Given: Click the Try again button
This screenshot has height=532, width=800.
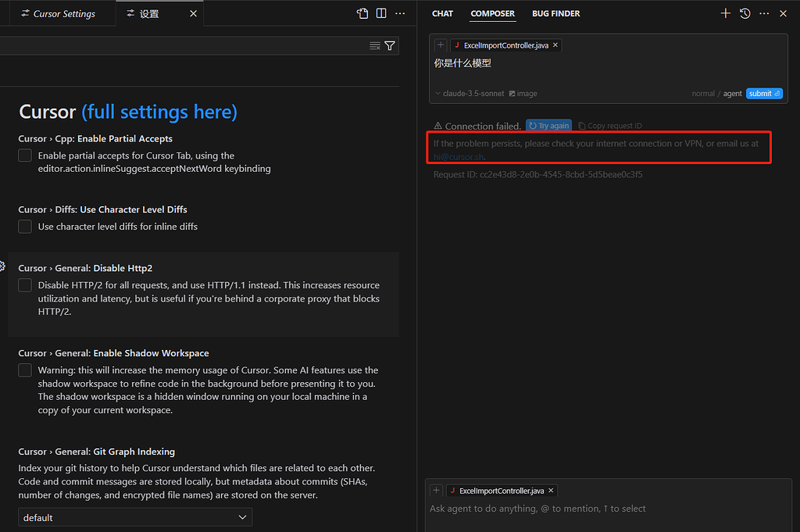Looking at the screenshot, I should 549,126.
